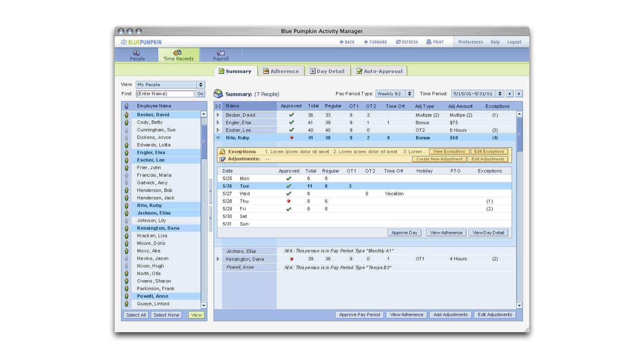Click Create New Adjustment button

pos(439,159)
